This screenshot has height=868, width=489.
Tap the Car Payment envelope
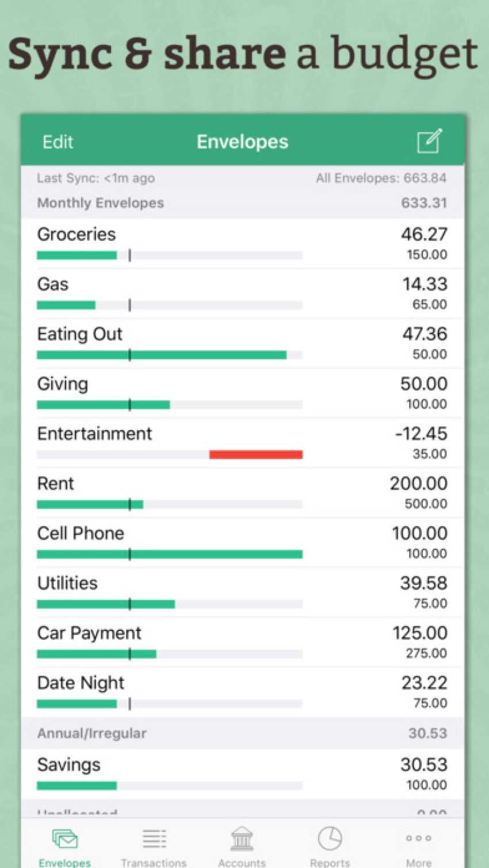coord(242,642)
